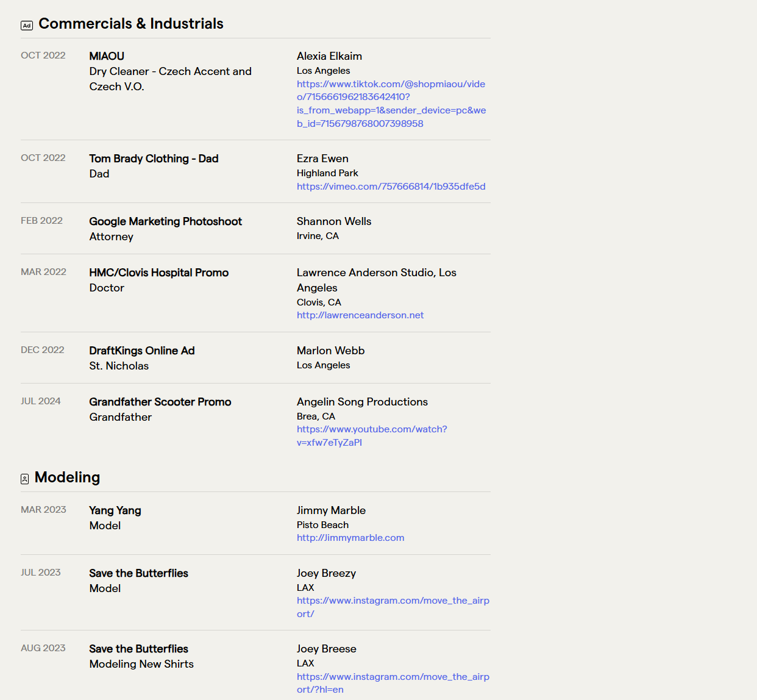
Task: Click the Ad icon beside Commercials & Industrials
Action: tap(27, 26)
